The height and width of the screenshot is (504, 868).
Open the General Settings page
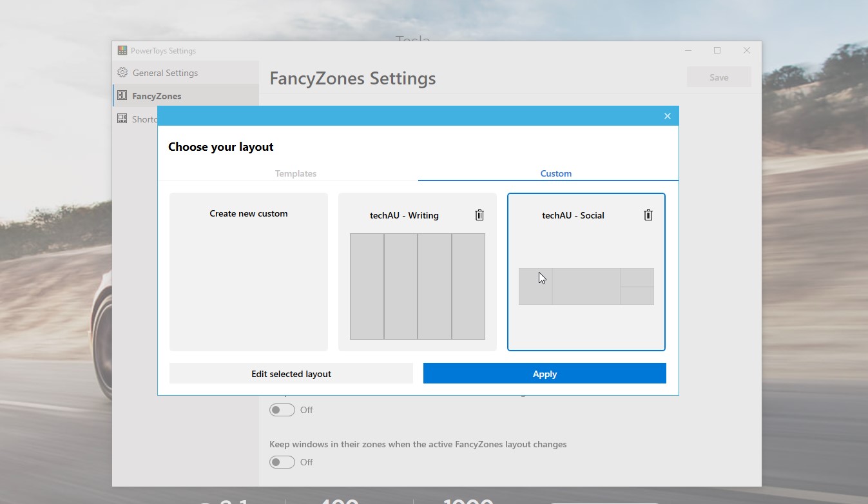[164, 72]
